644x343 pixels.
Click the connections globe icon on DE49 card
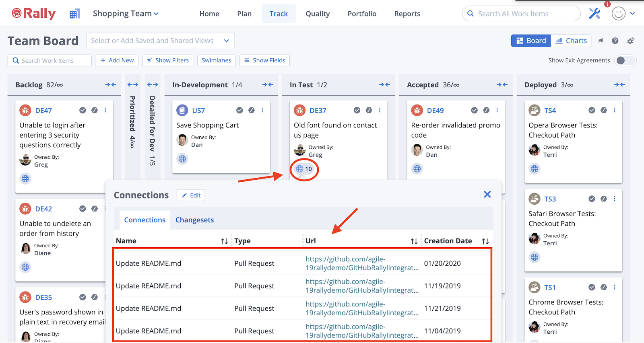tap(417, 169)
